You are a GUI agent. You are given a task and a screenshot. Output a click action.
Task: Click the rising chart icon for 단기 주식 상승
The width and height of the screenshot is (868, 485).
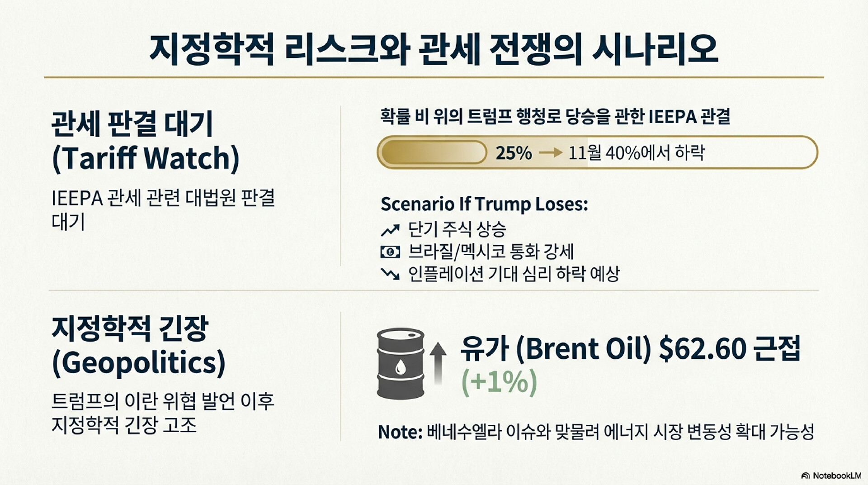pos(390,230)
